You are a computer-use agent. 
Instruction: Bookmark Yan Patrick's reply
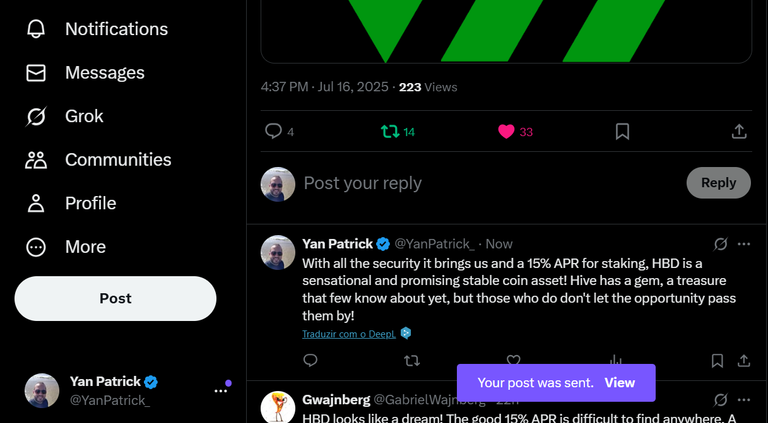tap(717, 361)
